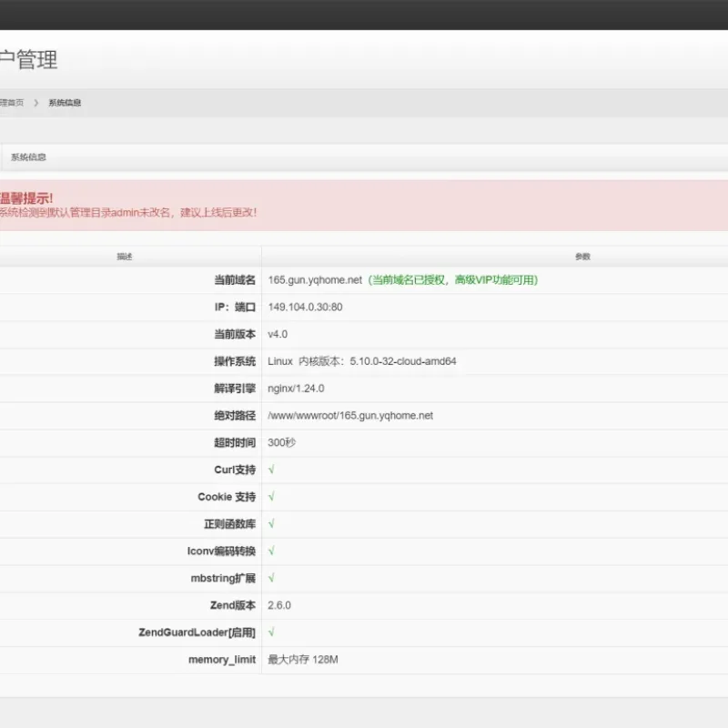Click the 正则函数库 row label

(230, 524)
